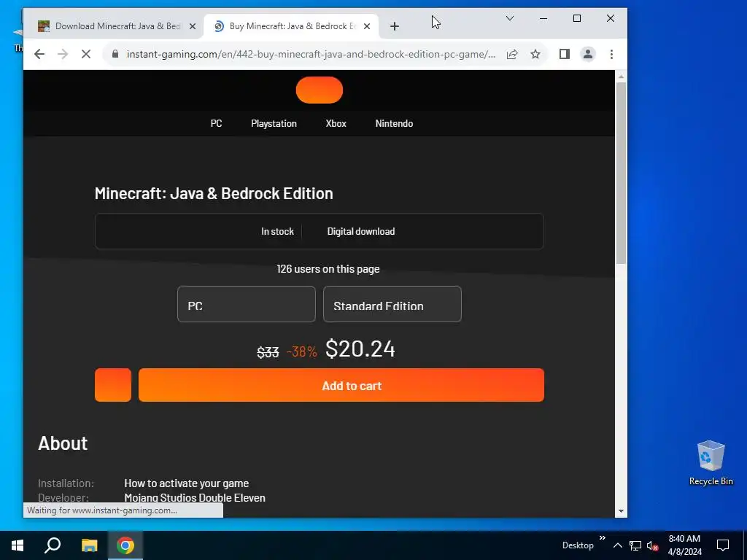Screen dimensions: 747x560
Task: Open Chrome profile avatar menu
Action: (x=588, y=54)
